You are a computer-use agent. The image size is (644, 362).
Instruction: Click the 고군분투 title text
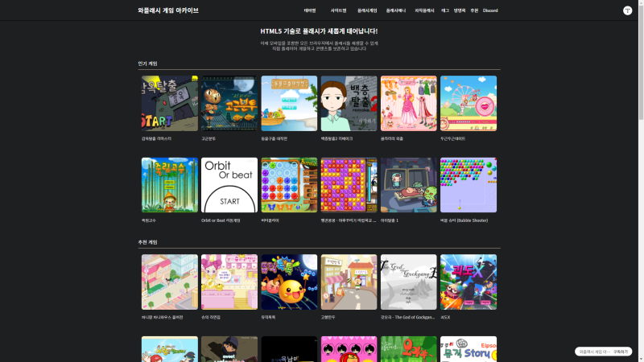(x=208, y=138)
